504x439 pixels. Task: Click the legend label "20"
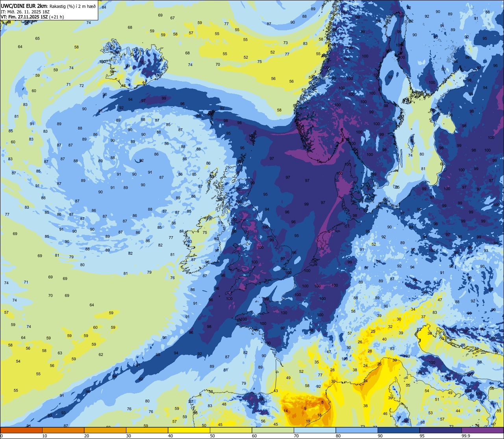coord(87,436)
